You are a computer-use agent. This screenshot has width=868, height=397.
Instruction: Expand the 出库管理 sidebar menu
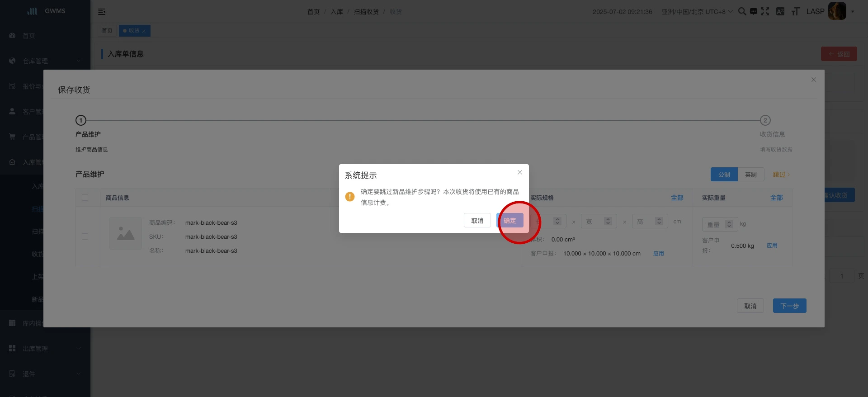(x=45, y=349)
